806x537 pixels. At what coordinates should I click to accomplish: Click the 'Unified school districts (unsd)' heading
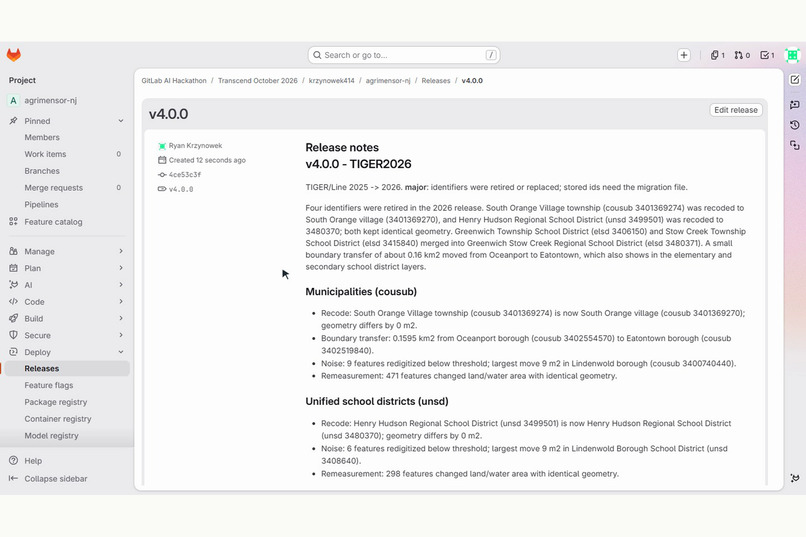(377, 401)
